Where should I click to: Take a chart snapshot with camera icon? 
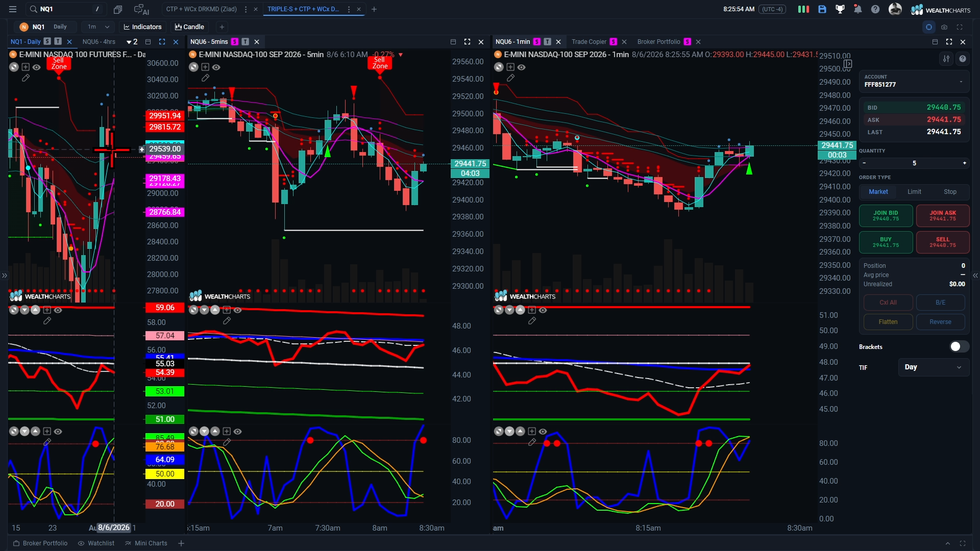click(944, 27)
